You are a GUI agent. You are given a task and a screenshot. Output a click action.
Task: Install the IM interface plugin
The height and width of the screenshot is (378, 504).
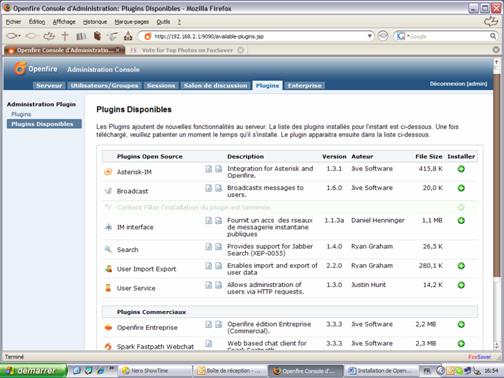[461, 221]
